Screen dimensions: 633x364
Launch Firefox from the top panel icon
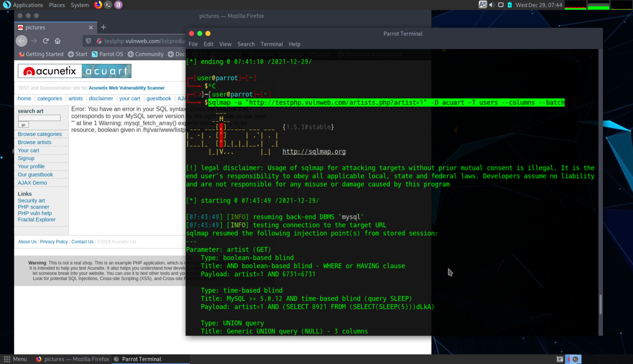(98, 5)
